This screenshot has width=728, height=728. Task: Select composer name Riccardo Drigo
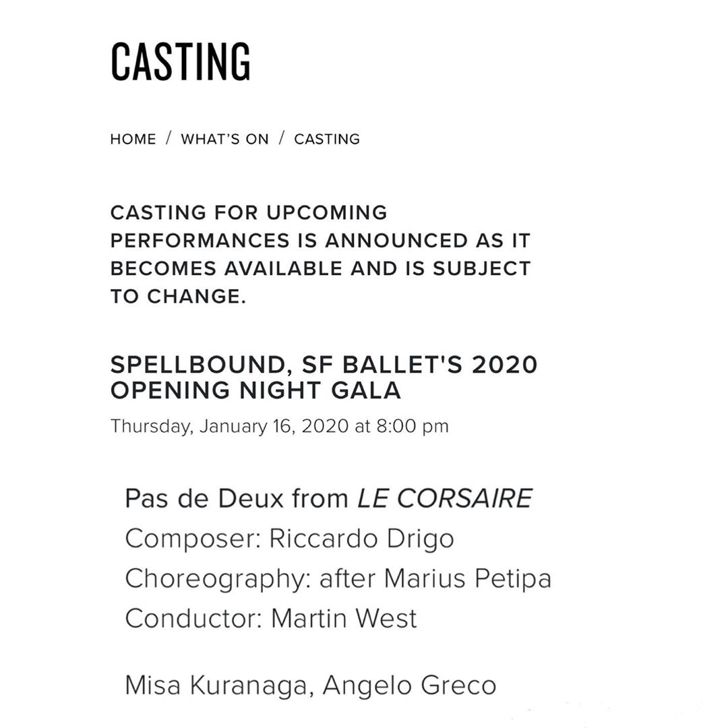click(x=361, y=539)
